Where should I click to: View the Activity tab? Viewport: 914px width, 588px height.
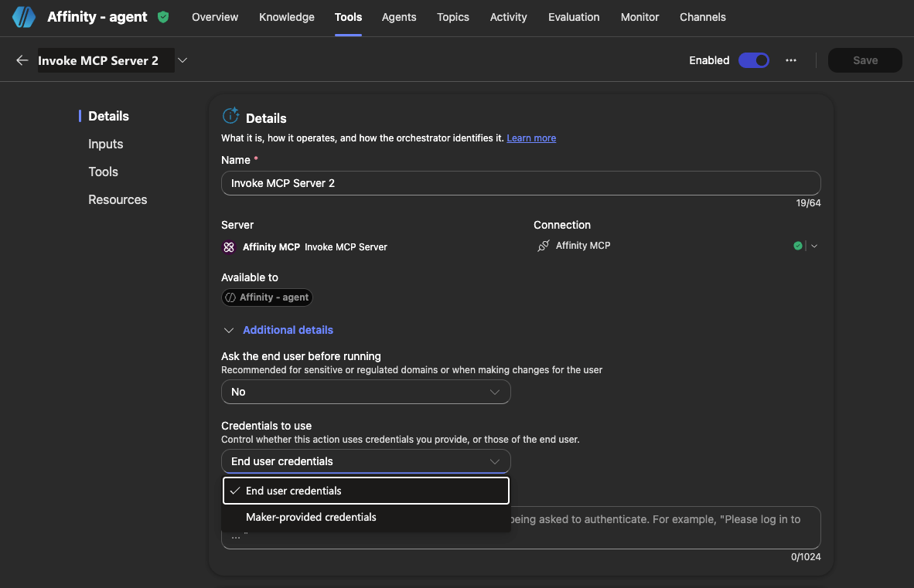tap(508, 17)
